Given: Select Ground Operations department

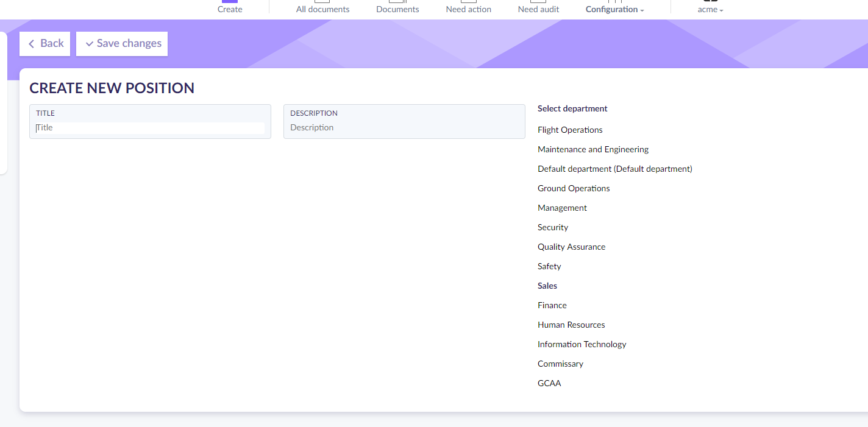Looking at the screenshot, I should (574, 188).
